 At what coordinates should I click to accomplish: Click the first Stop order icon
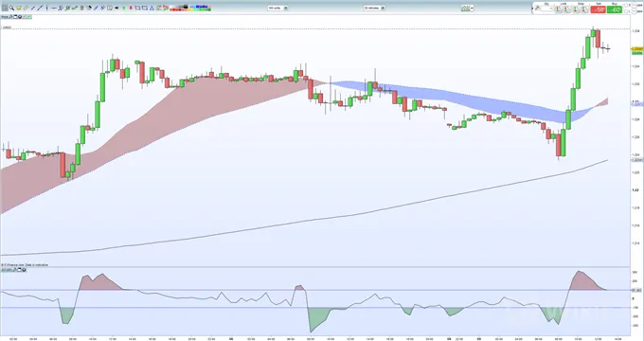point(576,9)
